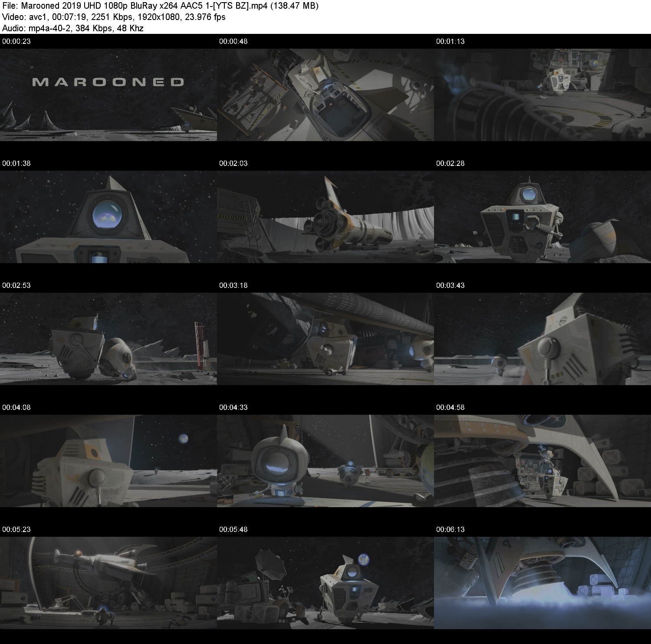Image resolution: width=651 pixels, height=644 pixels.
Task: Open the 00:01:13 frame thumbnail
Action: (542, 95)
